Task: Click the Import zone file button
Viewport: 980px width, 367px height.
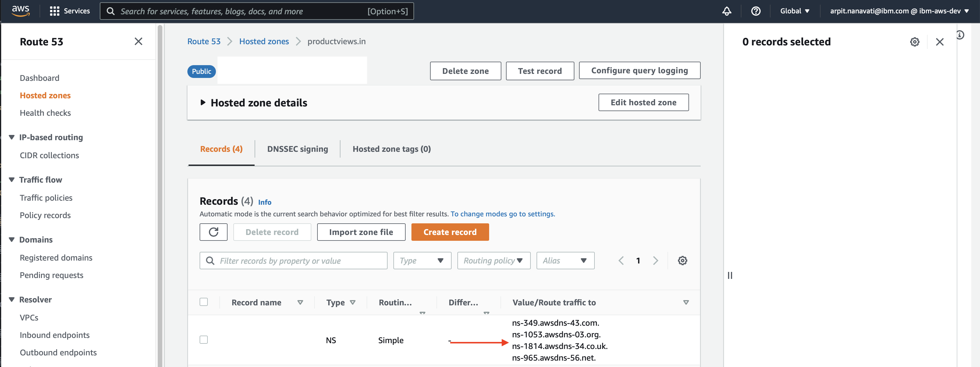Action: 361,232
